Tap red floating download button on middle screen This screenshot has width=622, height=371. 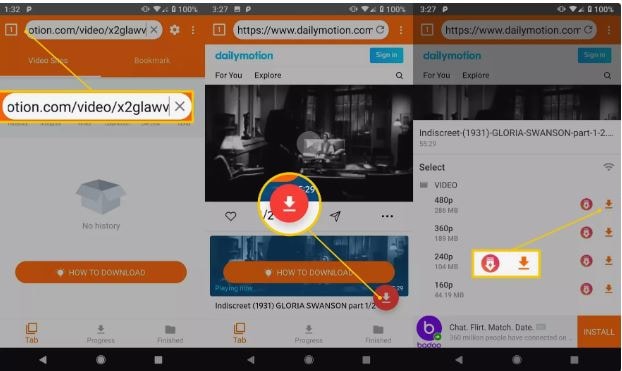(386, 297)
